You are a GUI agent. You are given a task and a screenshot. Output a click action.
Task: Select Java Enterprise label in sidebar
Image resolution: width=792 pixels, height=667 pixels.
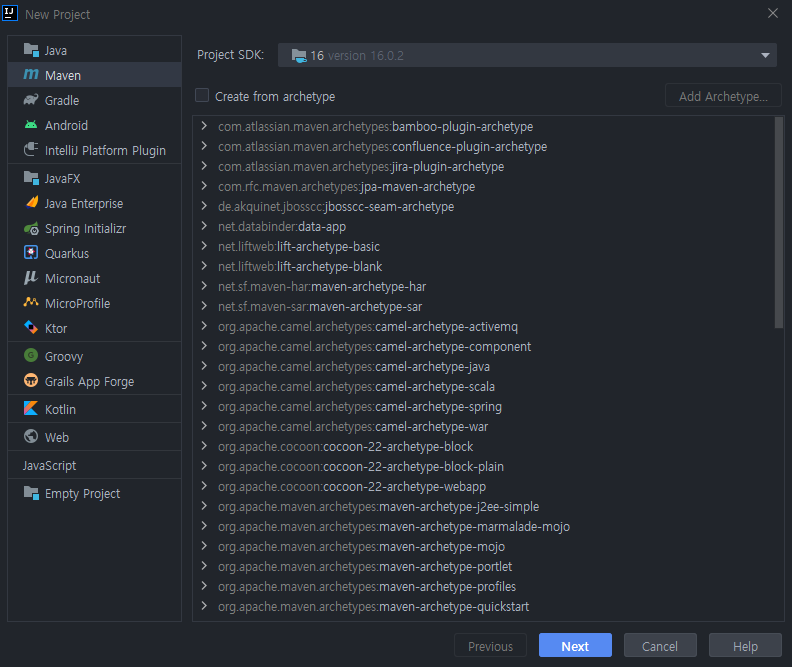point(84,203)
